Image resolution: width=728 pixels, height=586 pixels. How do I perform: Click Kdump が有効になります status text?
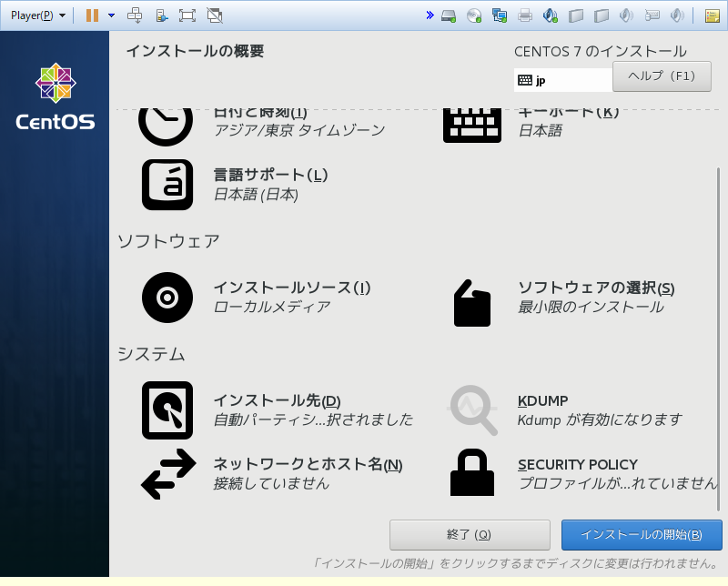pyautogui.click(x=600, y=419)
